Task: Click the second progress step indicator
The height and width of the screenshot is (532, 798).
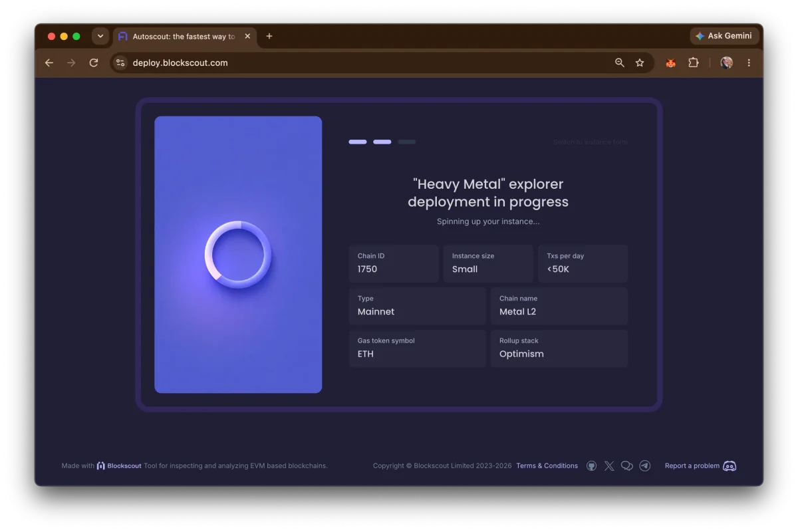Action: [x=382, y=142]
